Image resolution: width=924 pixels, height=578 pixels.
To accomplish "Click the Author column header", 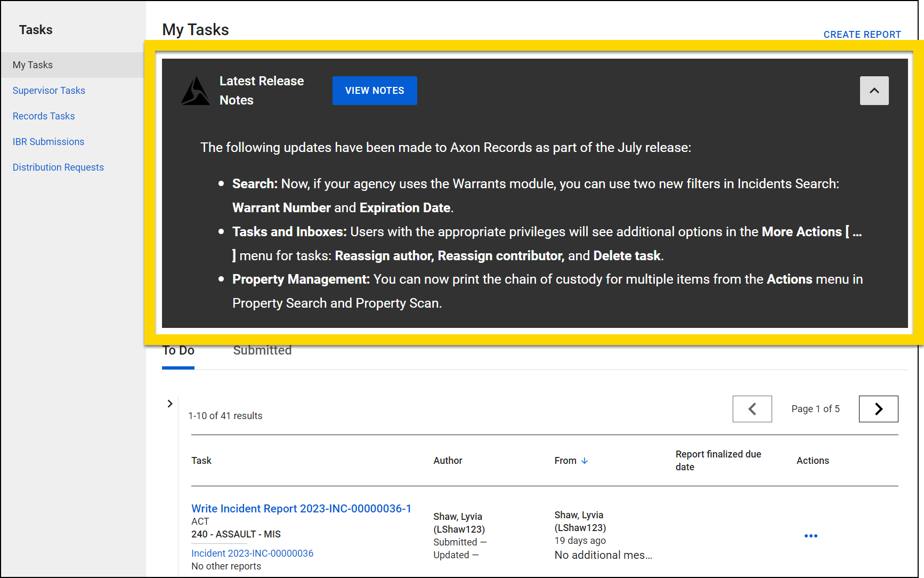I will pyautogui.click(x=448, y=461).
